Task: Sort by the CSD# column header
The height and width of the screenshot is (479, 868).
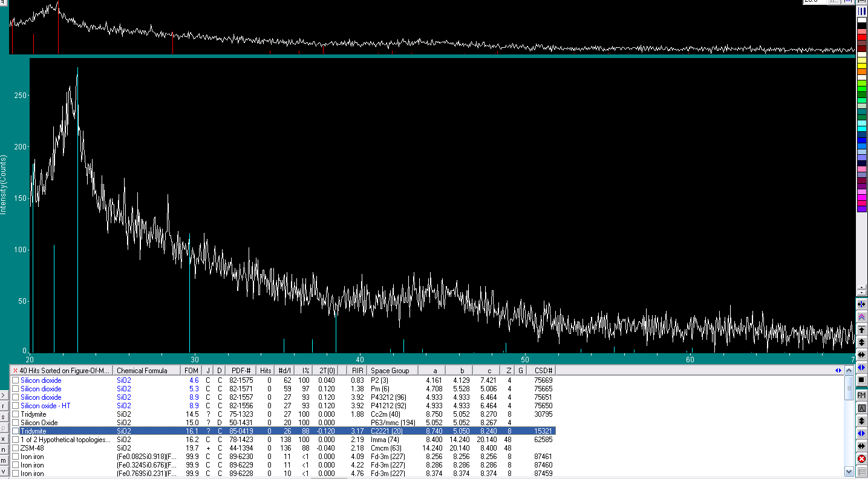Action: click(x=541, y=370)
